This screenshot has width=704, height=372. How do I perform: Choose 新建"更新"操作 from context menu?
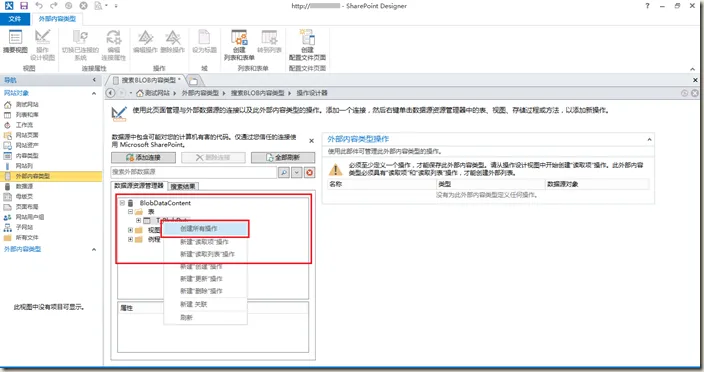[205, 279]
